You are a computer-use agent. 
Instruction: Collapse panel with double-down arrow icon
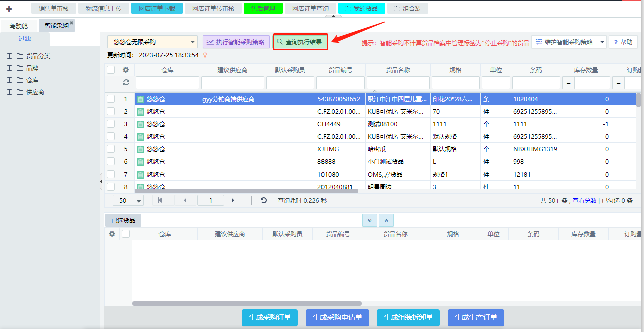(370, 220)
